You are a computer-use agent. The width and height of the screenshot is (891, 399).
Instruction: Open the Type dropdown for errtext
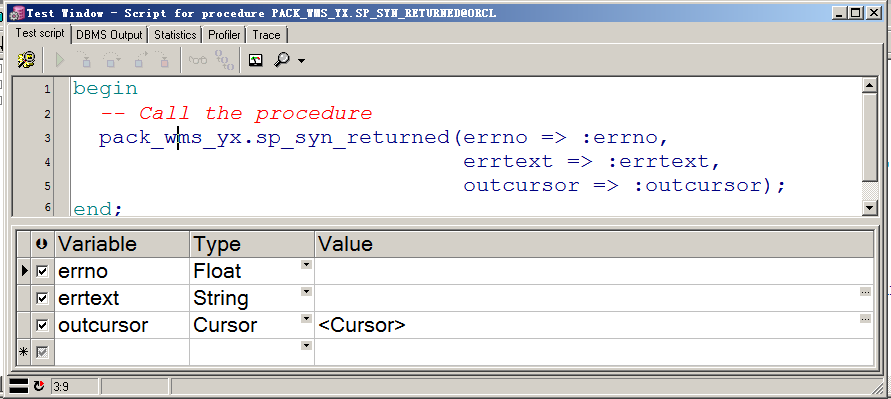click(x=306, y=292)
